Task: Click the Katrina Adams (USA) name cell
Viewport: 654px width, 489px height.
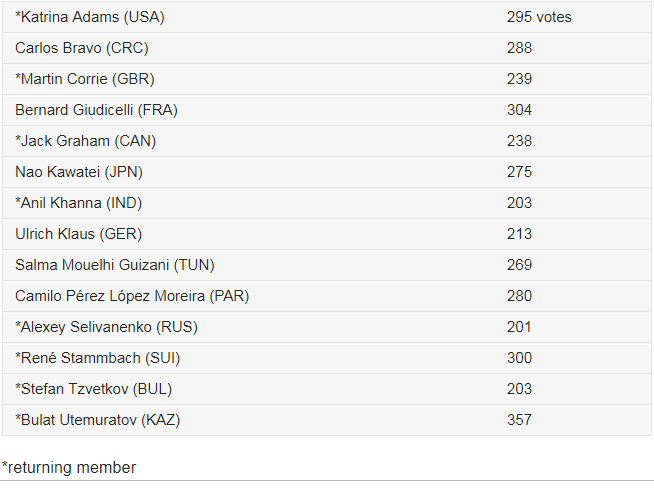Action: 90,17
